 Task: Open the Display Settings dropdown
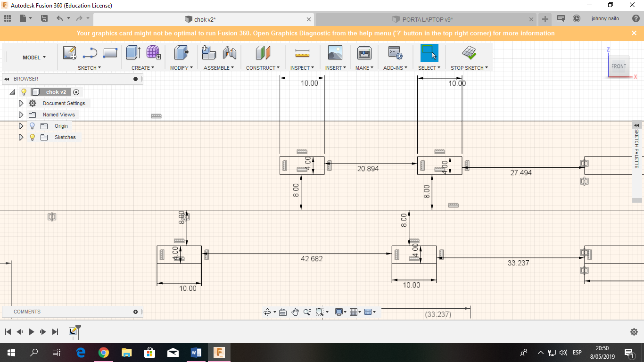point(340,312)
